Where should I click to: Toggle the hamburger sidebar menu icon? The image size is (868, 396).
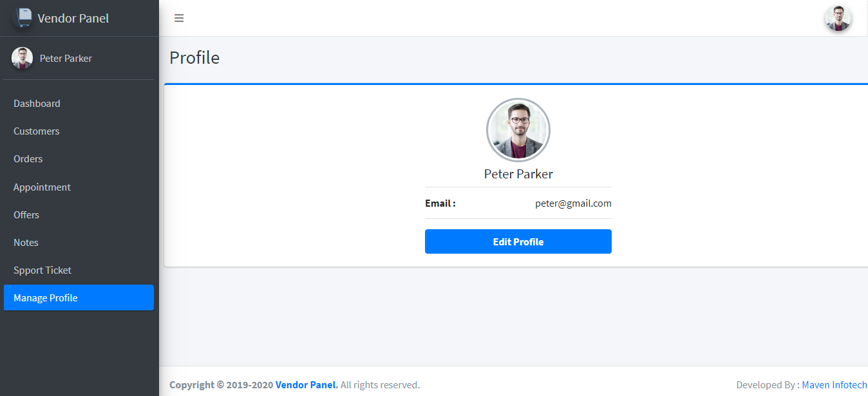click(179, 18)
